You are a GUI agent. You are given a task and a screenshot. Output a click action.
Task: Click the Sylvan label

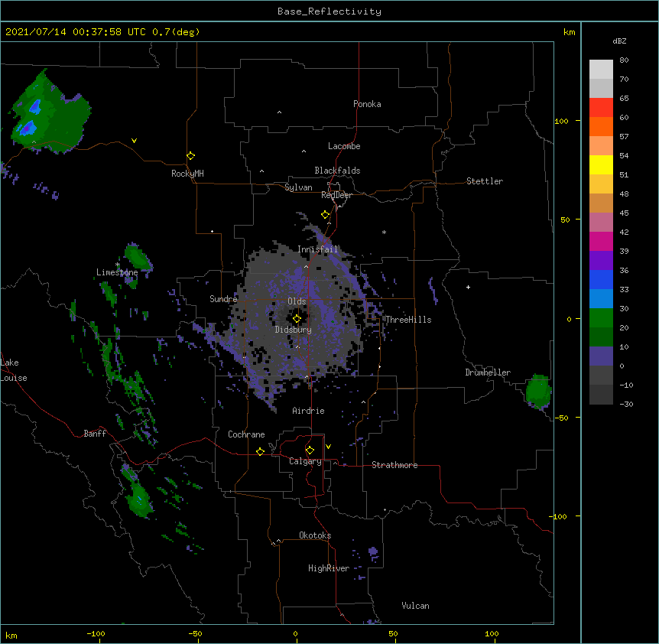(298, 187)
